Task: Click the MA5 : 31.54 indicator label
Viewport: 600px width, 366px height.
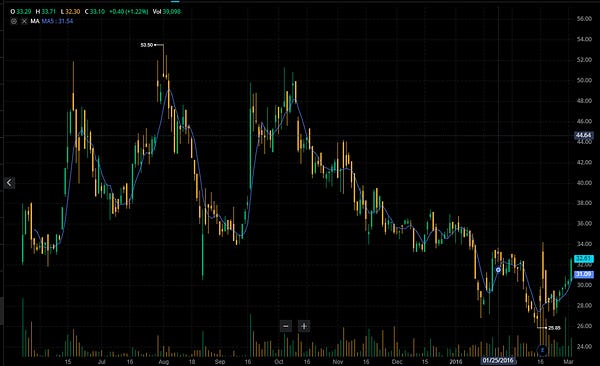Action: pos(57,21)
